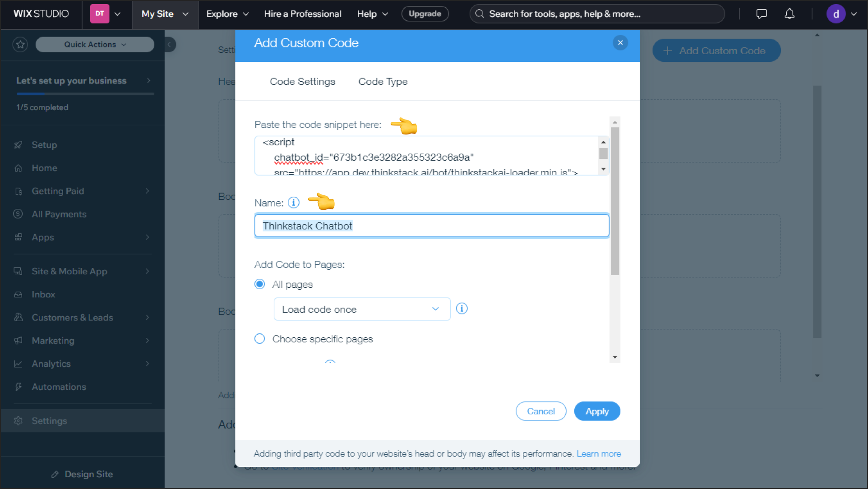
Task: Click the user profile avatar icon
Action: tap(838, 14)
